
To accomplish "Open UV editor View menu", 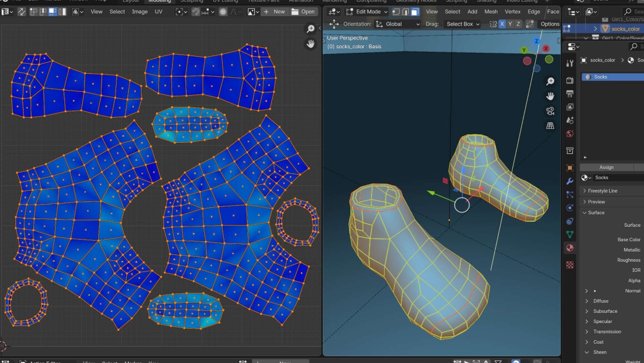I will click(97, 12).
